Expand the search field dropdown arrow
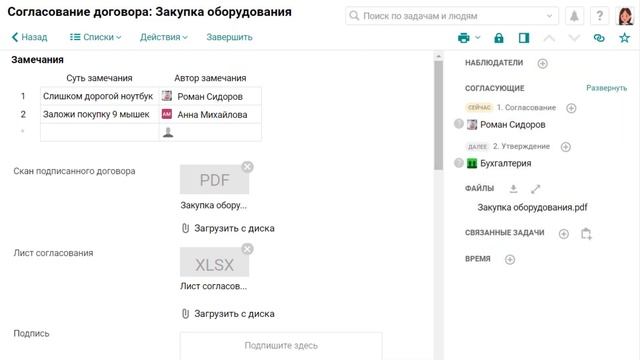The width and height of the screenshot is (640, 360). point(549,16)
